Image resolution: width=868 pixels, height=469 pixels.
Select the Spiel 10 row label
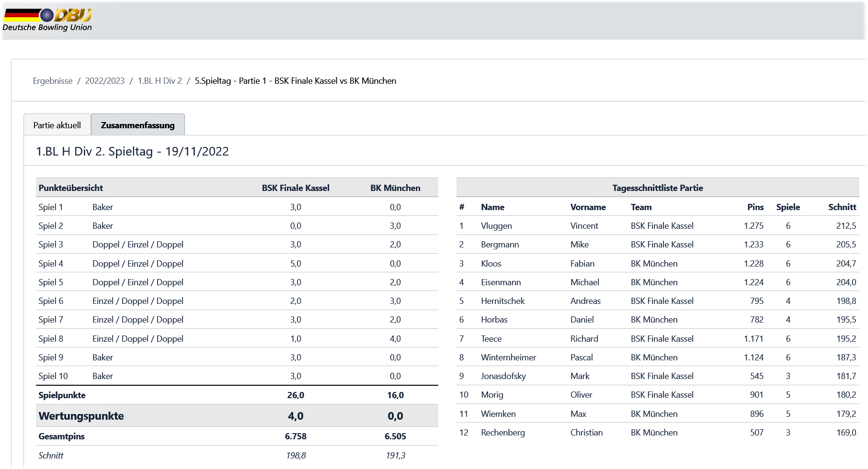pyautogui.click(x=53, y=376)
